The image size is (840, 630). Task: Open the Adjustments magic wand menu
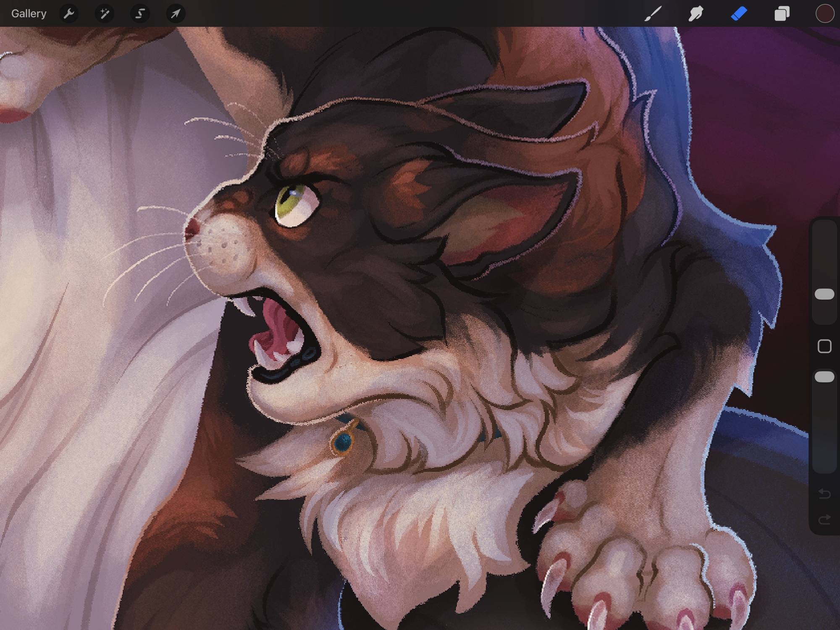[x=104, y=13]
